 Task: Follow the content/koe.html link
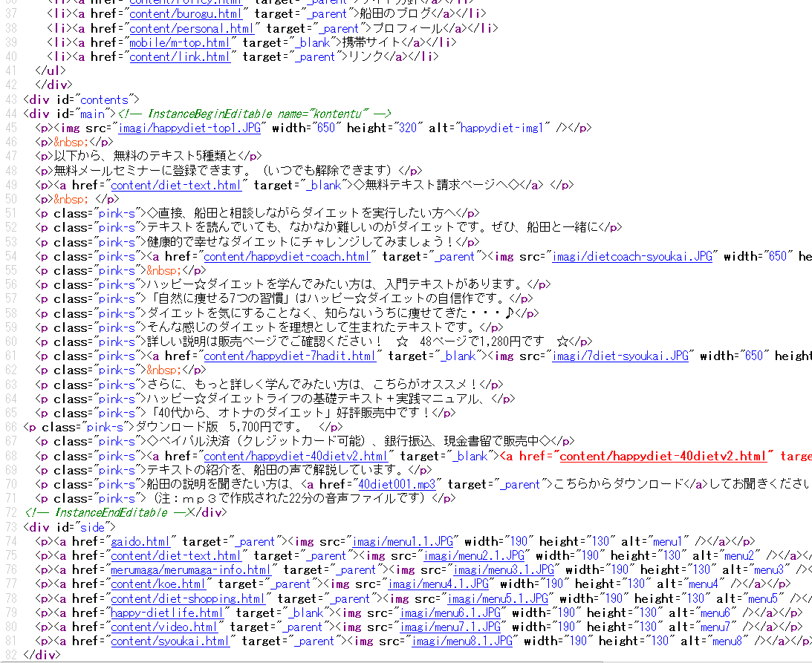pos(158,584)
